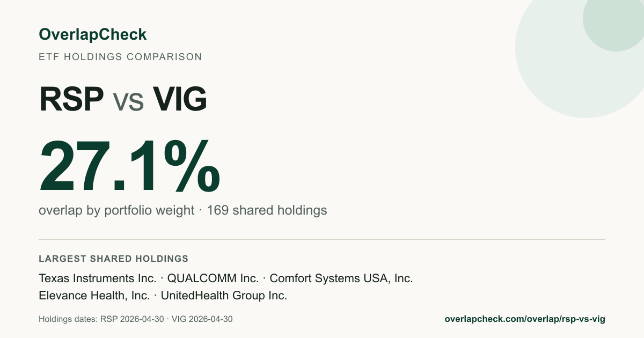Image resolution: width=644 pixels, height=338 pixels.
Task: Click the overlap by portfolio weight caption
Action: (x=116, y=210)
